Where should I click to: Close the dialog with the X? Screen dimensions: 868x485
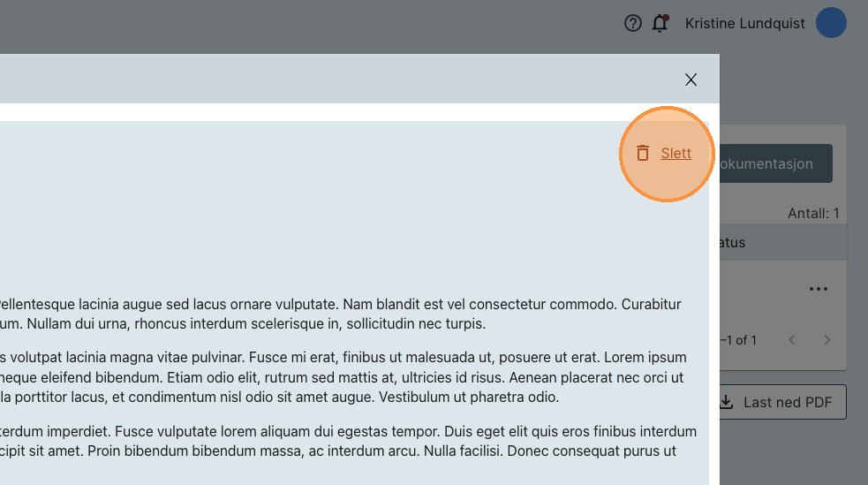coord(691,80)
